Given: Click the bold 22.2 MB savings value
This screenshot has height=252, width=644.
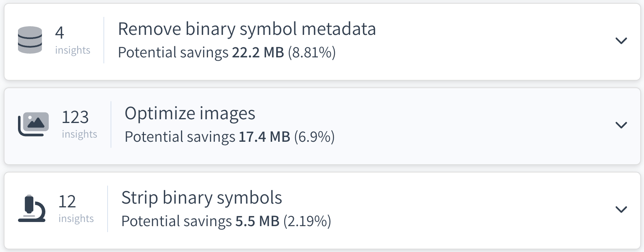Looking at the screenshot, I should [258, 52].
